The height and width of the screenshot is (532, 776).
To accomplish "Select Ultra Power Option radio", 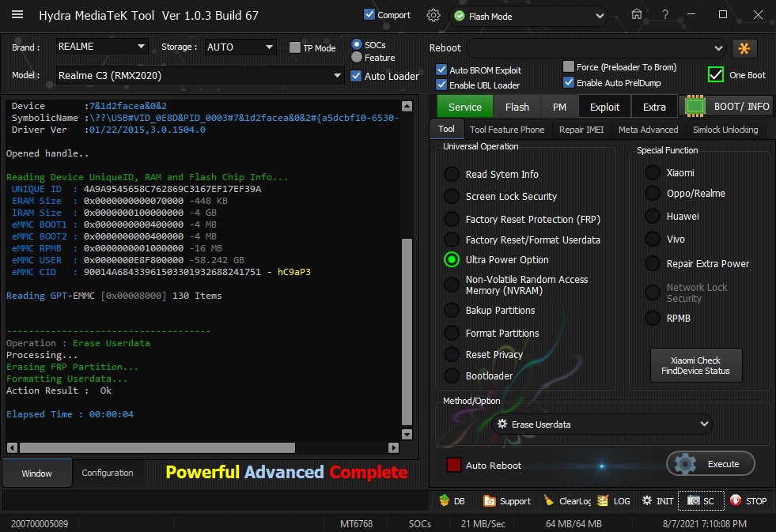I will coord(452,259).
